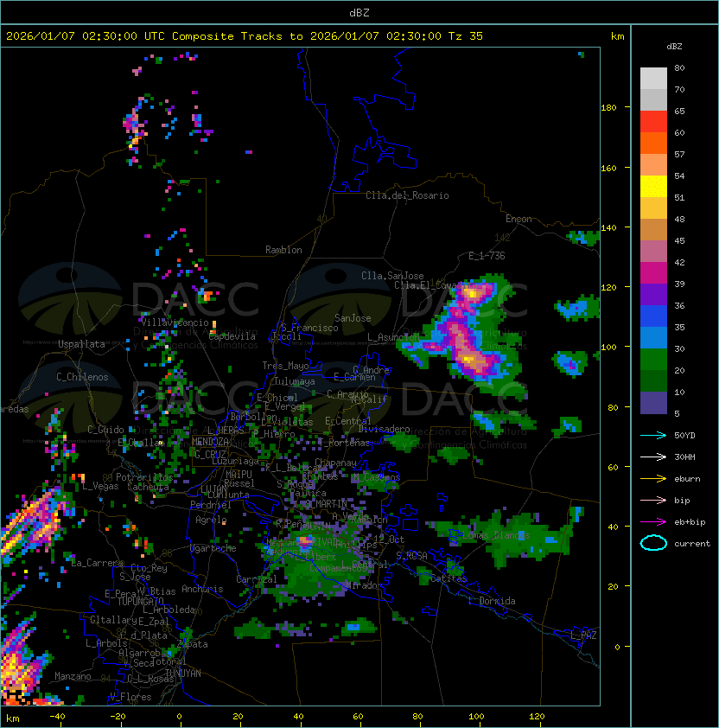
Task: Click the magenta eb+bip arrow icon
Action: point(653,521)
